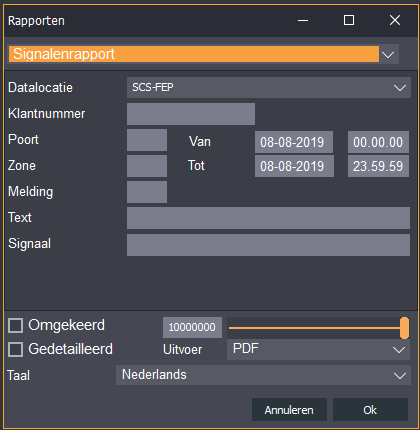
Task: Confirm the report with Ok
Action: pyautogui.click(x=370, y=410)
